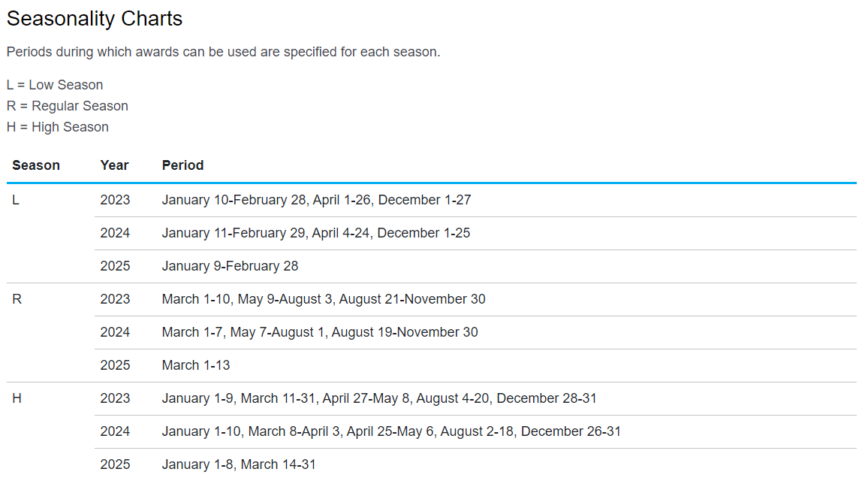Select the period starting January 11-February 29
Screen dimensions: 868x487
315,233
